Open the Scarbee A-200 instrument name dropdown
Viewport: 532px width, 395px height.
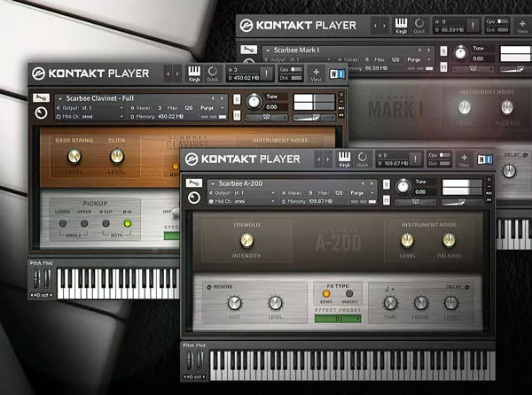tap(213, 183)
